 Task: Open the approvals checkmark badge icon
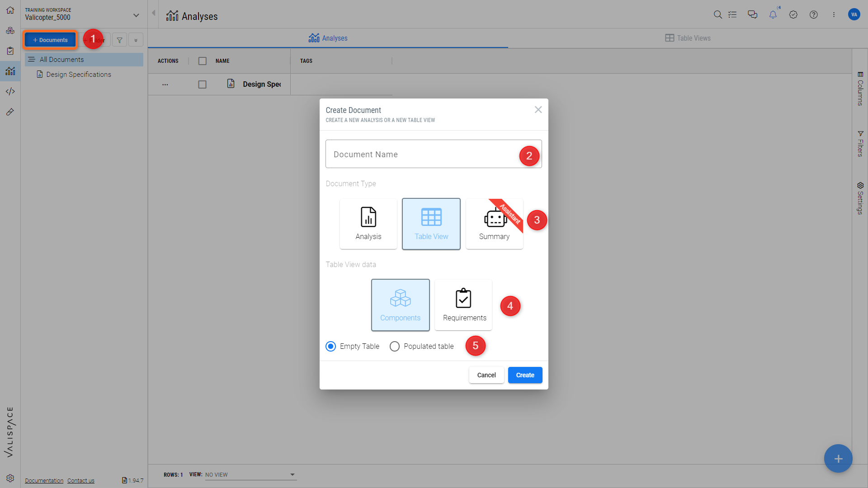[x=793, y=14]
